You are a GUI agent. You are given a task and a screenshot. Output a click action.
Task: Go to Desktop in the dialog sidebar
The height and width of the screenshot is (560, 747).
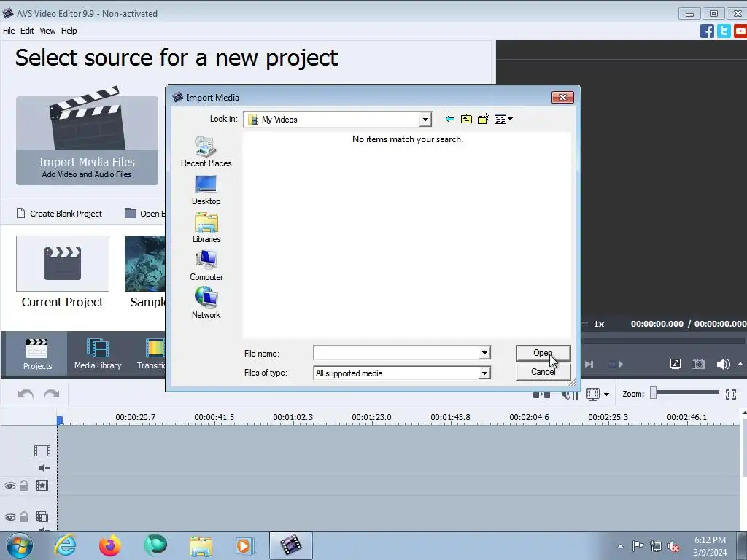pyautogui.click(x=206, y=190)
